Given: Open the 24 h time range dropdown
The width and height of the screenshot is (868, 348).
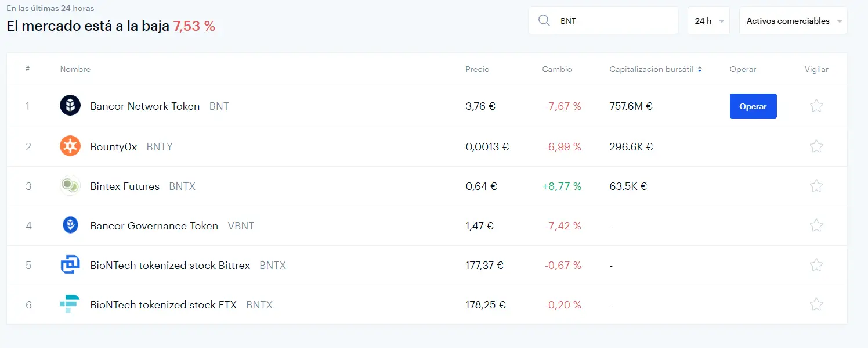Looking at the screenshot, I should point(708,21).
